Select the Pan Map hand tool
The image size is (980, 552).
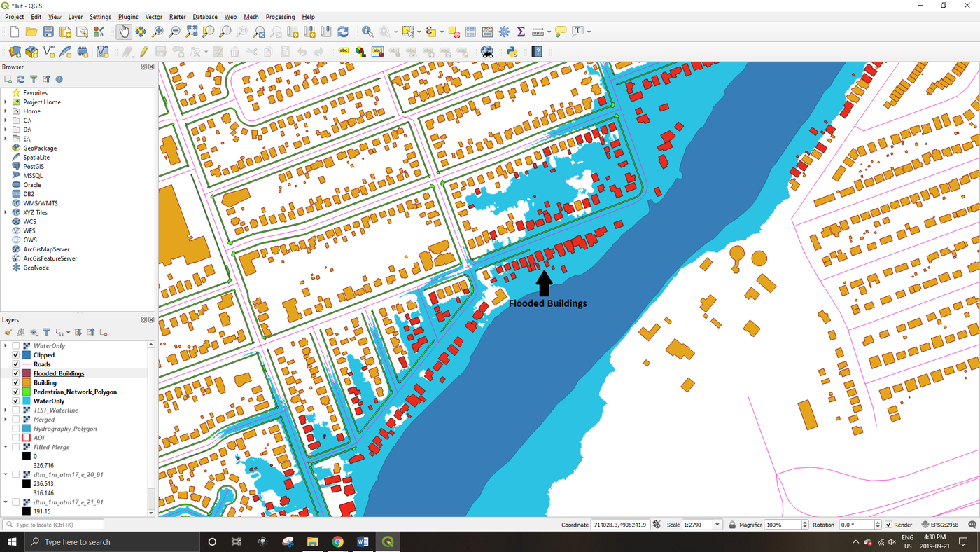tap(124, 32)
